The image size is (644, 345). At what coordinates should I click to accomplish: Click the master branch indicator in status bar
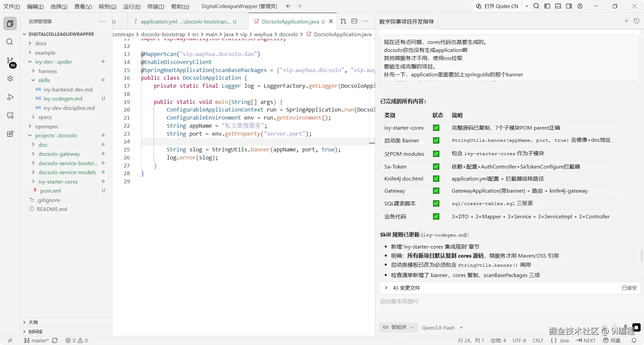37,340
